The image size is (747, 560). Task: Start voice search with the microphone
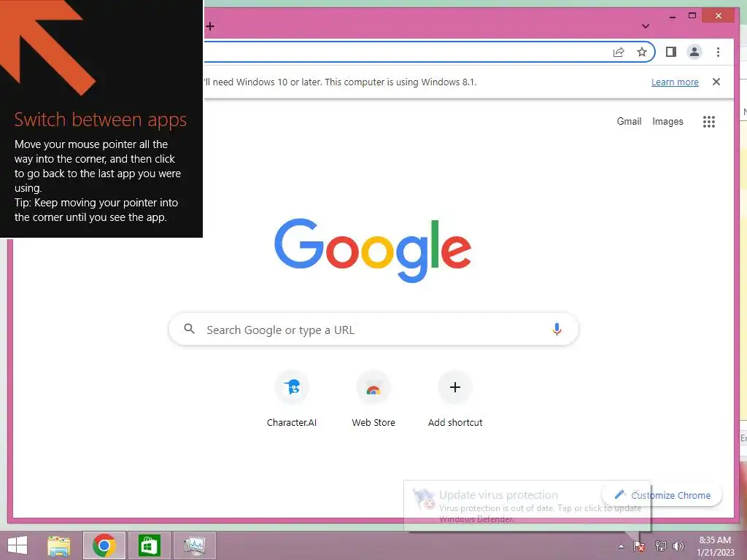click(x=557, y=329)
